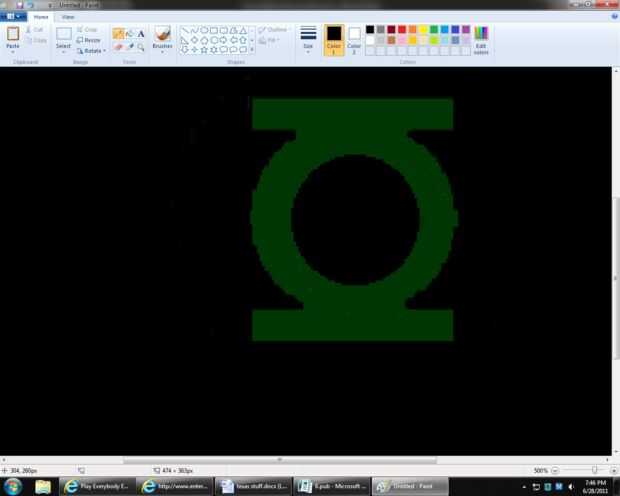Pick the Right triangle shape
The height and width of the screenshot is (496, 620).
[x=185, y=40]
